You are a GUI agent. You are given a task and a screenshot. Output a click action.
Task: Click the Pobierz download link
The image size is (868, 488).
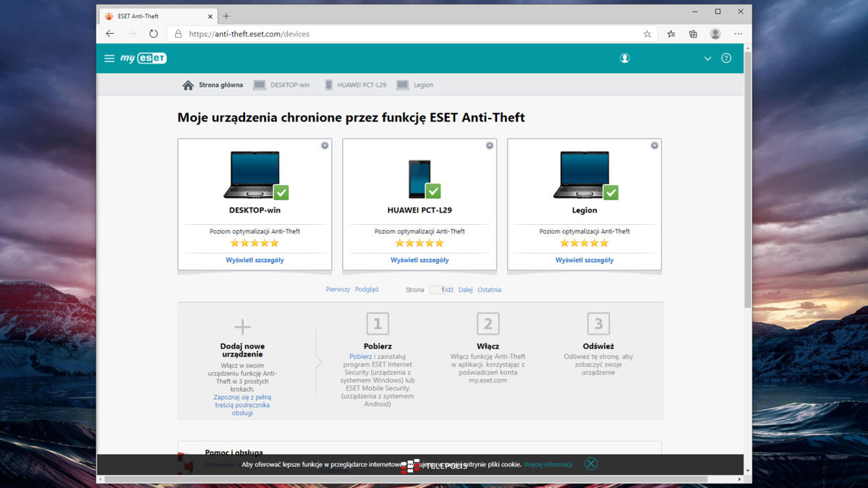[360, 356]
